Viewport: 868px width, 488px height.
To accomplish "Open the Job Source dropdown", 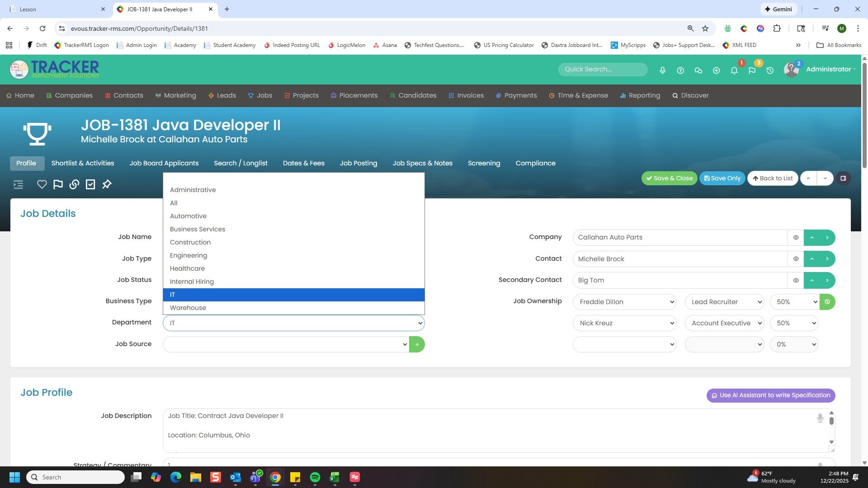I will coord(286,345).
